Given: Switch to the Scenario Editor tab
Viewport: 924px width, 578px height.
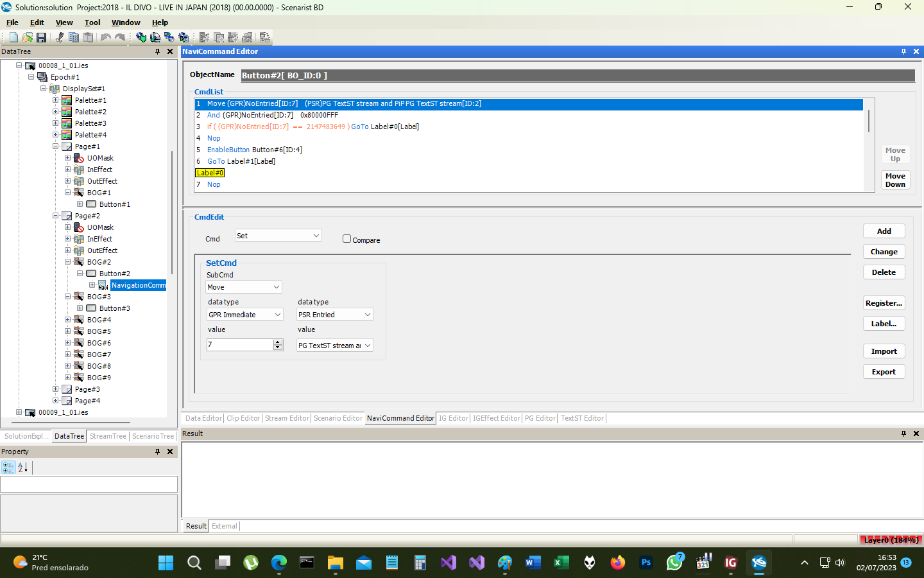Looking at the screenshot, I should click(x=338, y=418).
